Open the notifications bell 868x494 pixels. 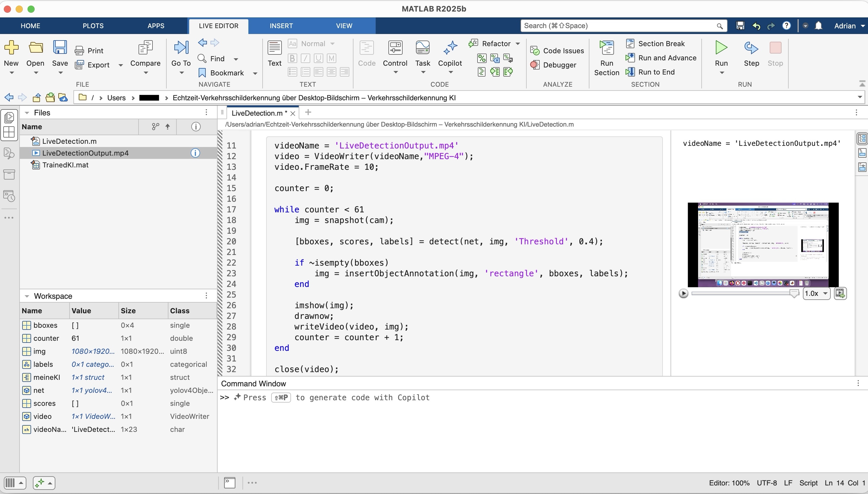pyautogui.click(x=819, y=26)
